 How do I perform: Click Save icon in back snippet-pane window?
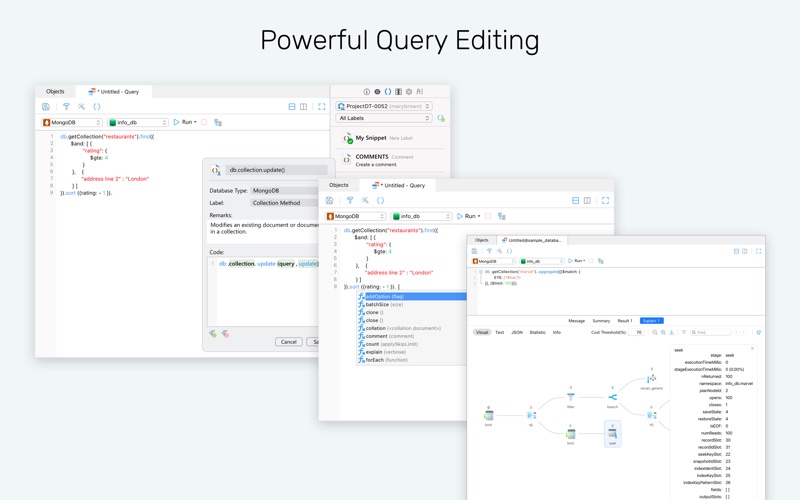[x=46, y=107]
